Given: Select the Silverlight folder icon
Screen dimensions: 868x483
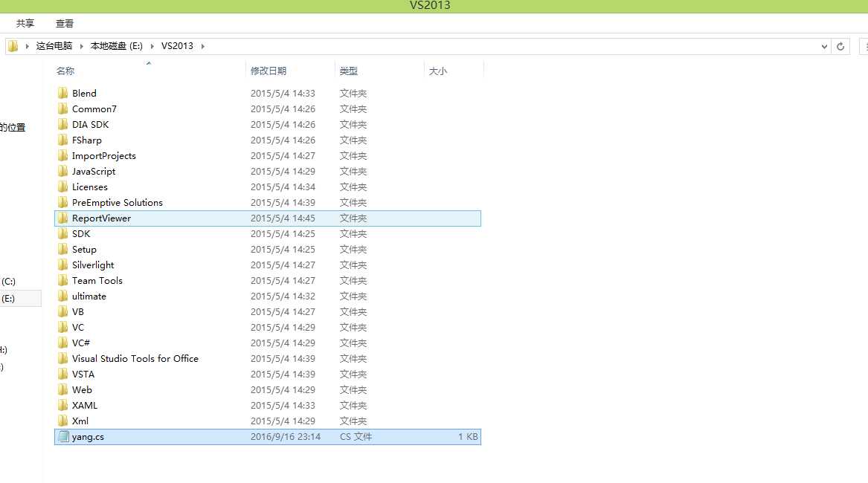Looking at the screenshot, I should 62,265.
